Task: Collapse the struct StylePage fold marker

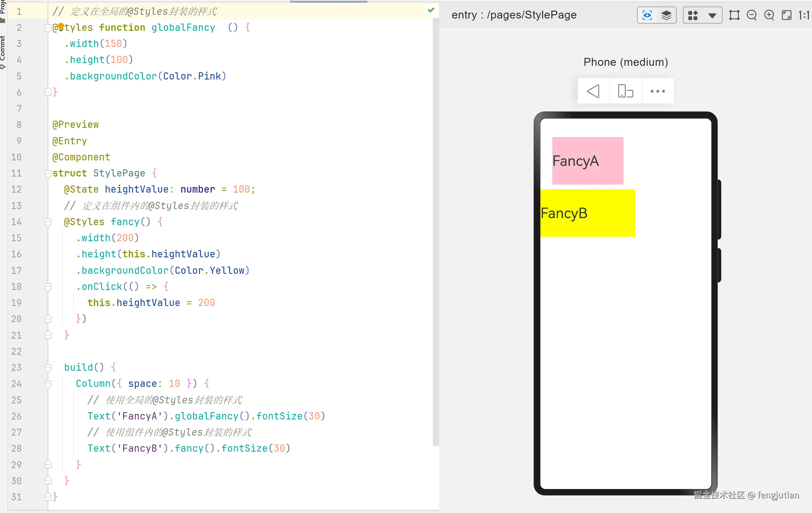Action: [x=48, y=174]
